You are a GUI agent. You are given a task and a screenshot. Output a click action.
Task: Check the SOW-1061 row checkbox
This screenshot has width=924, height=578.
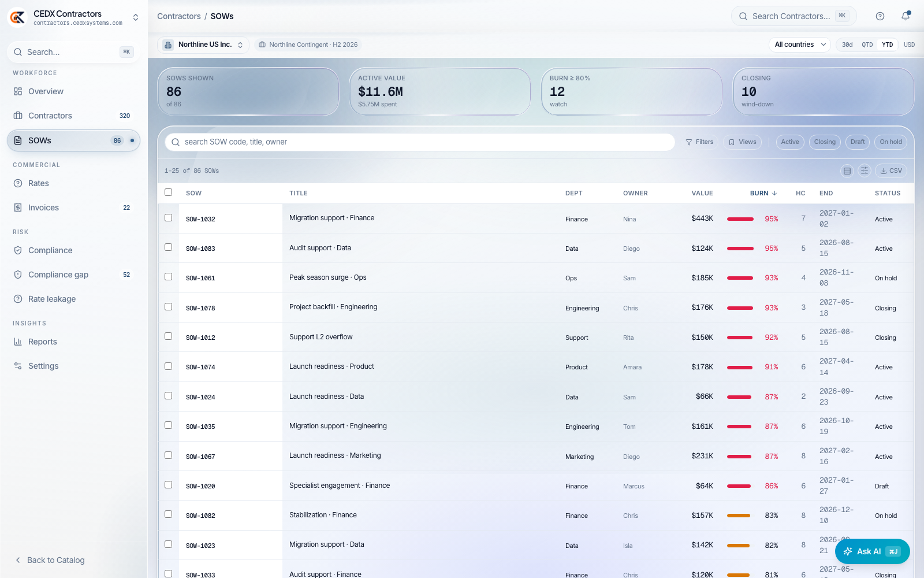coord(169,277)
